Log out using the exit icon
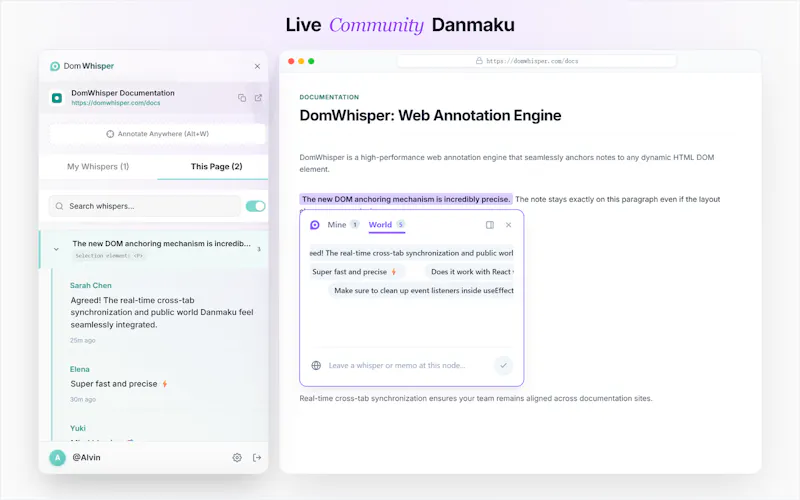Viewport: 800px width, 500px height. click(x=257, y=458)
